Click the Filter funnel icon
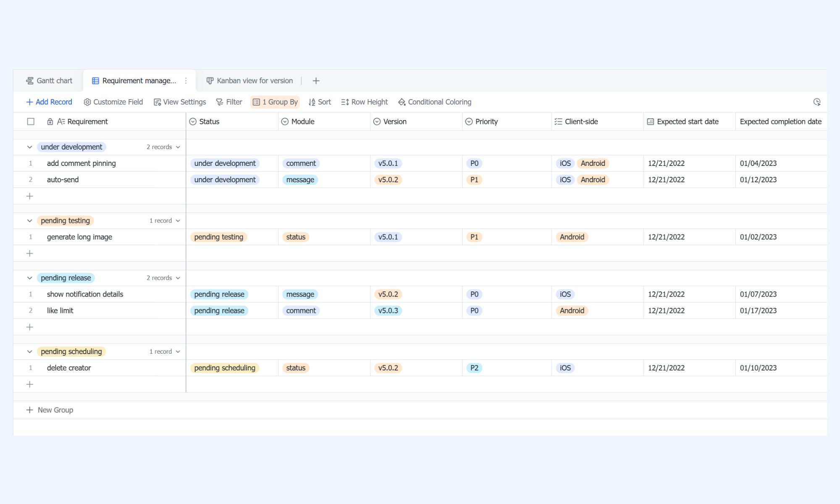Image resolution: width=840 pixels, height=504 pixels. coord(219,102)
